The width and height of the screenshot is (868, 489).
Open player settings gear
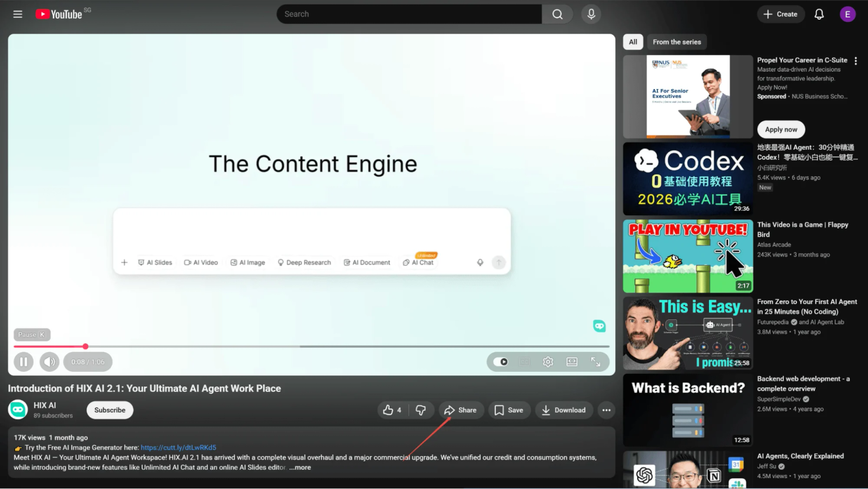pos(548,362)
